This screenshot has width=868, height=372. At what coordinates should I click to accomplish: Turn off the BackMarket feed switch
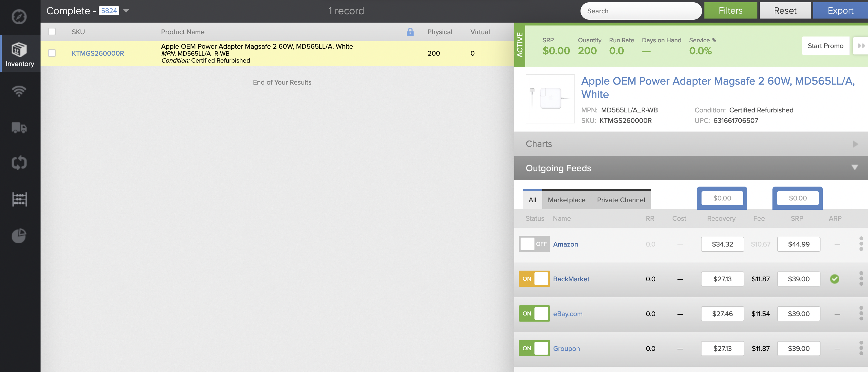(x=534, y=279)
